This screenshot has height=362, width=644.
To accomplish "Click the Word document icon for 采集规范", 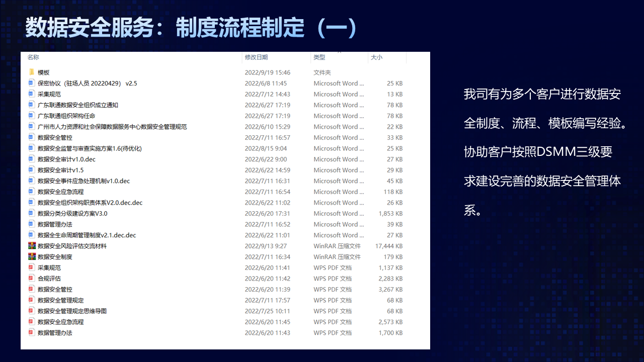I will pos(31,94).
